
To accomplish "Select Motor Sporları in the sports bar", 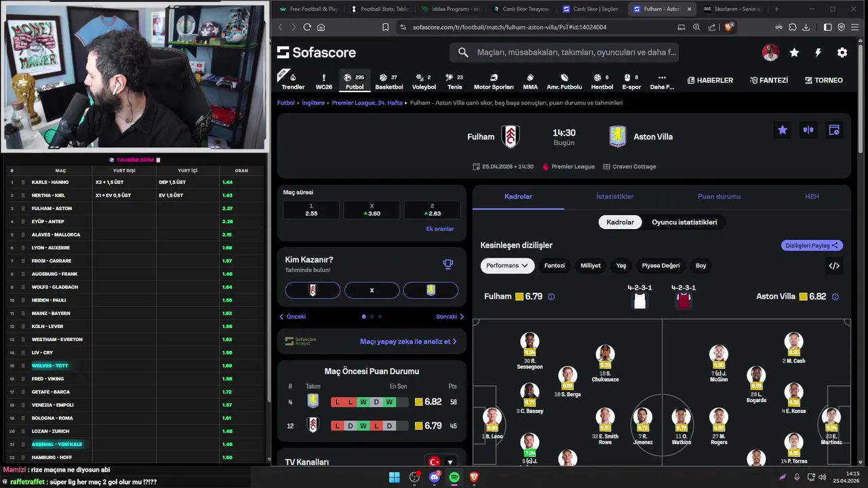I will pyautogui.click(x=494, y=81).
